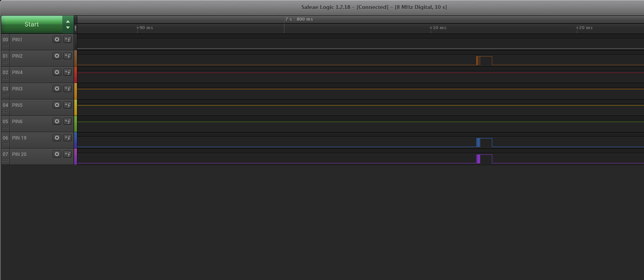This screenshot has width=644, height=280.
Task: Open PIN4 channel settings gear
Action: [57, 72]
